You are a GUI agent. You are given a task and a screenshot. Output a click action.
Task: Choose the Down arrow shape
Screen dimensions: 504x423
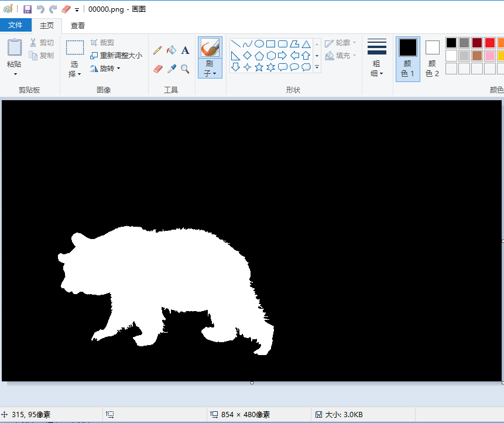[x=235, y=67]
